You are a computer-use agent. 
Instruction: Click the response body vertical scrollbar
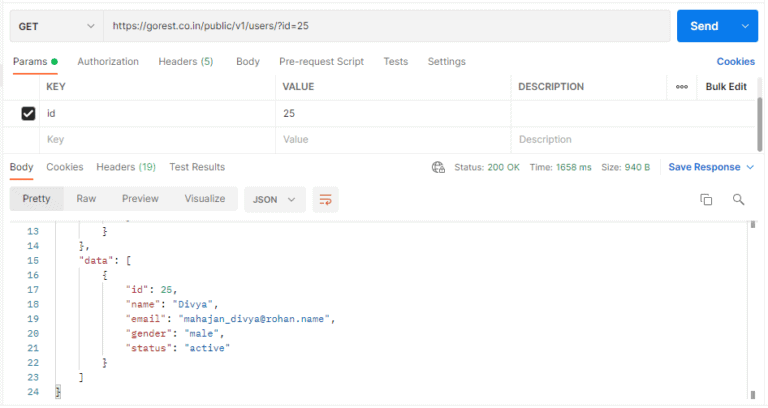tap(752, 300)
